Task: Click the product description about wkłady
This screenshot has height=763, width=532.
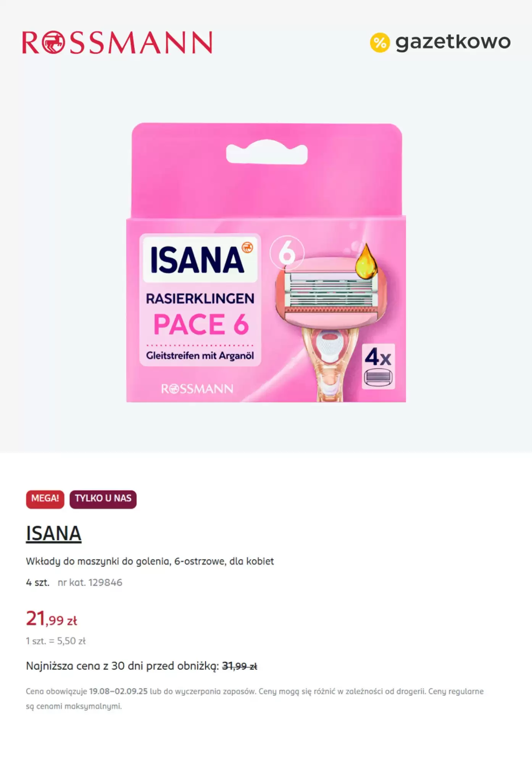Action: (x=150, y=561)
